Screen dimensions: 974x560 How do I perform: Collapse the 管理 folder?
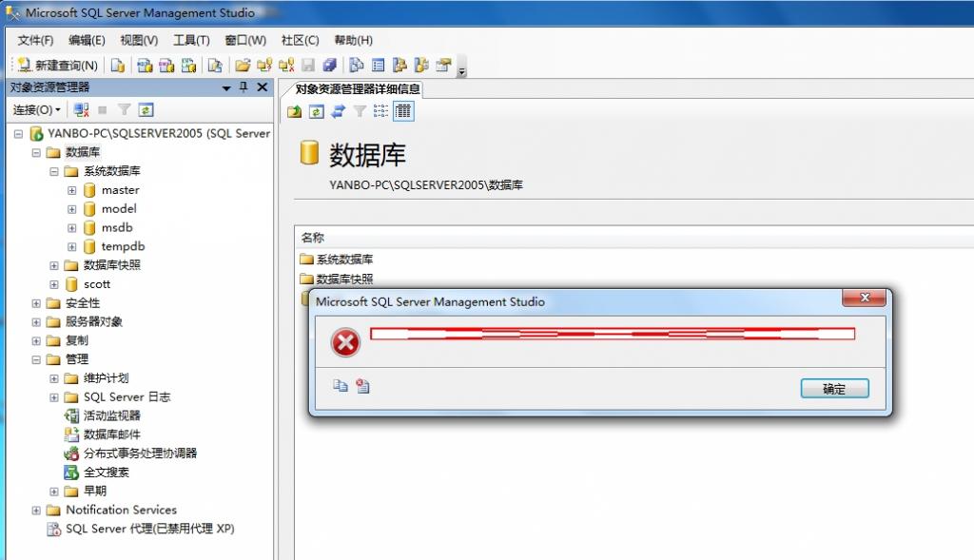point(36,359)
